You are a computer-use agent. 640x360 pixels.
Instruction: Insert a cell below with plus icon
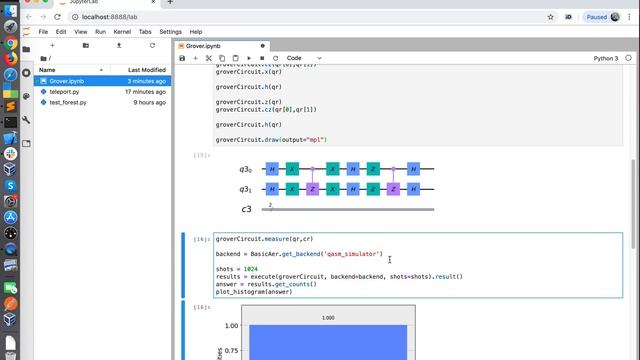click(195, 58)
